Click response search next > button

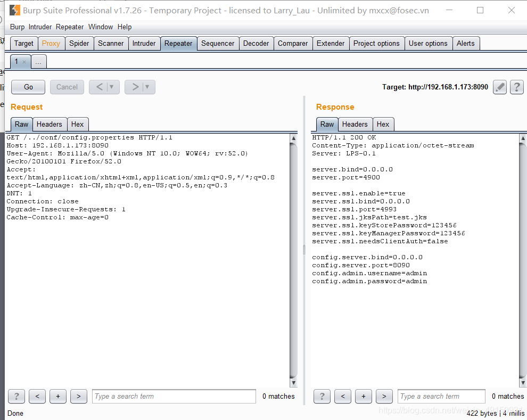point(384,396)
